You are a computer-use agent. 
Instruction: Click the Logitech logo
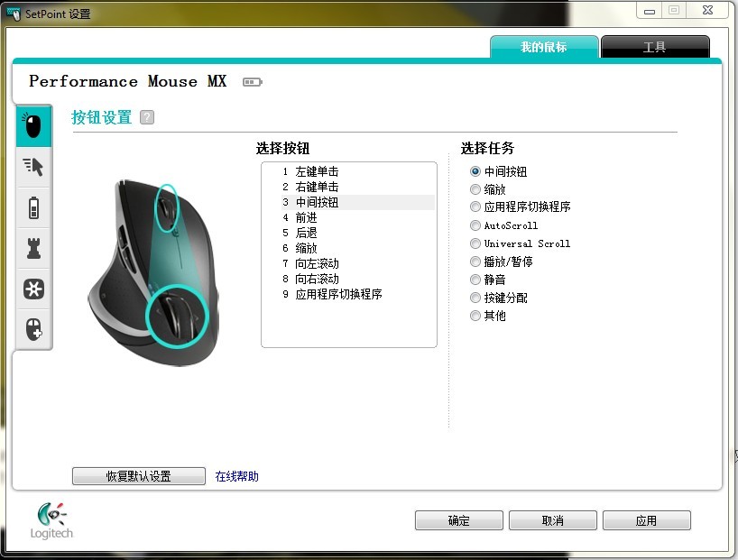[x=51, y=520]
